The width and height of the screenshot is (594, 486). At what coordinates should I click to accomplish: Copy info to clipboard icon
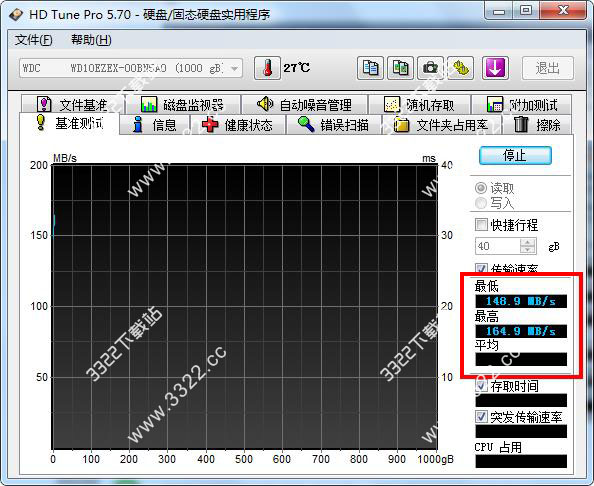tap(370, 68)
